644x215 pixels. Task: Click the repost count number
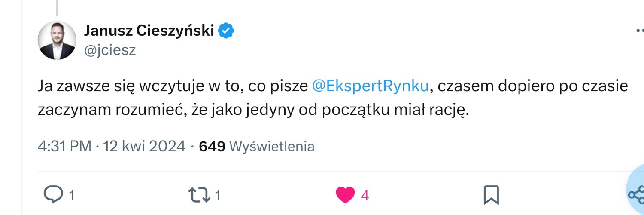(218, 196)
